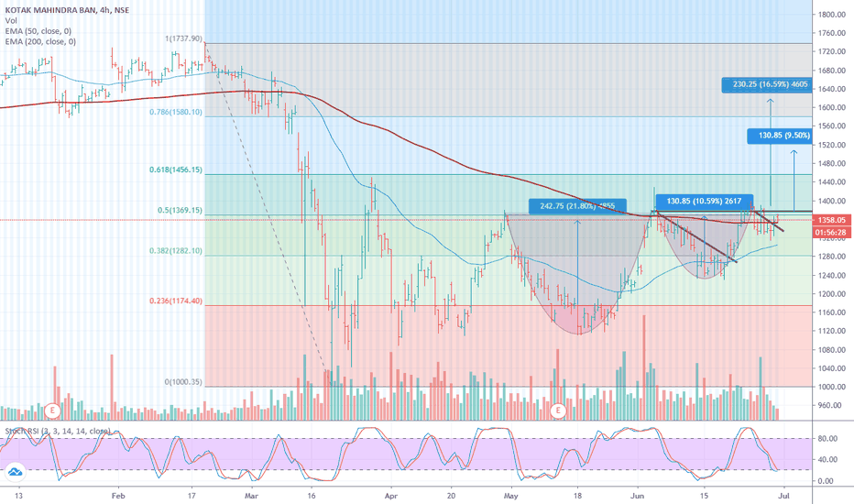This screenshot has height=504, width=854.
Task: Click the Mar label on time axis
Action: 251,496
